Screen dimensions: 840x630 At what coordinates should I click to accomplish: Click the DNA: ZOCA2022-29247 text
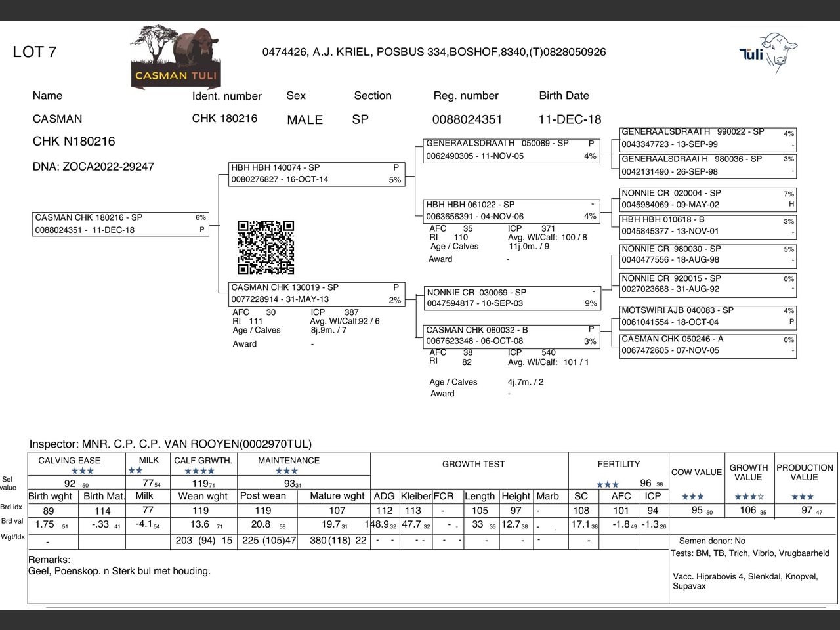point(93,167)
